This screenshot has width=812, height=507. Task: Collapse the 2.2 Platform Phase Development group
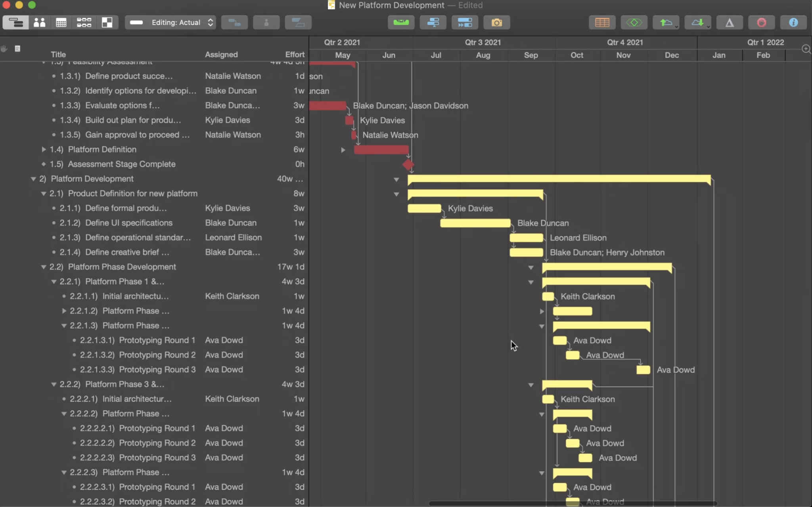(44, 267)
